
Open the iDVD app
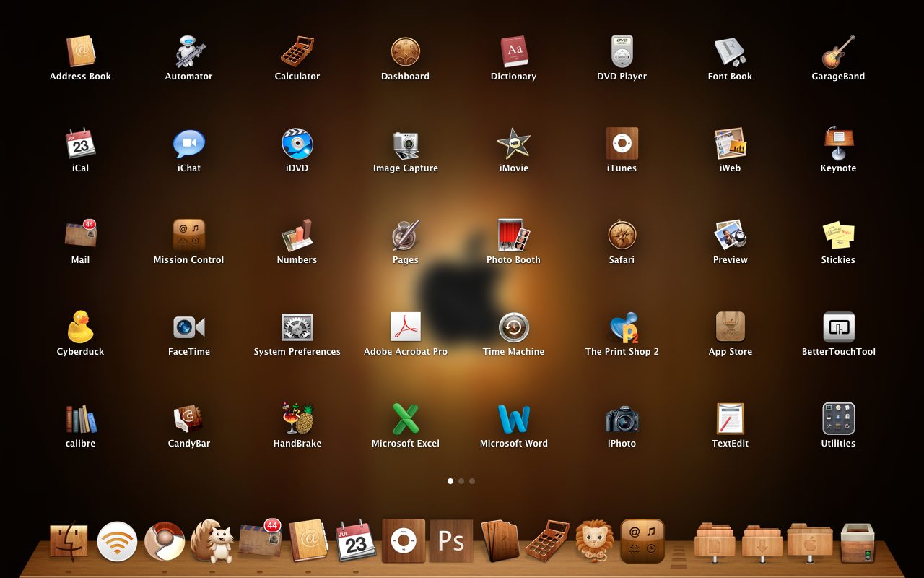[297, 143]
